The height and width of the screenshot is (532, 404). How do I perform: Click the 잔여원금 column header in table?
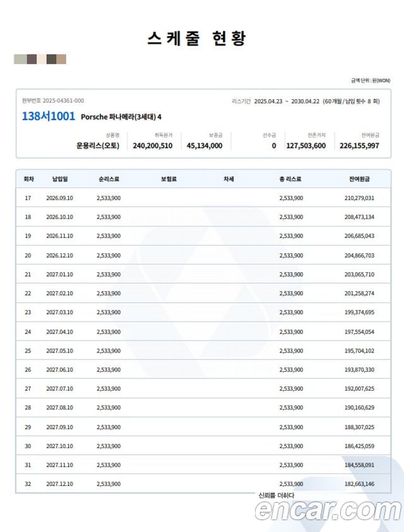(359, 179)
